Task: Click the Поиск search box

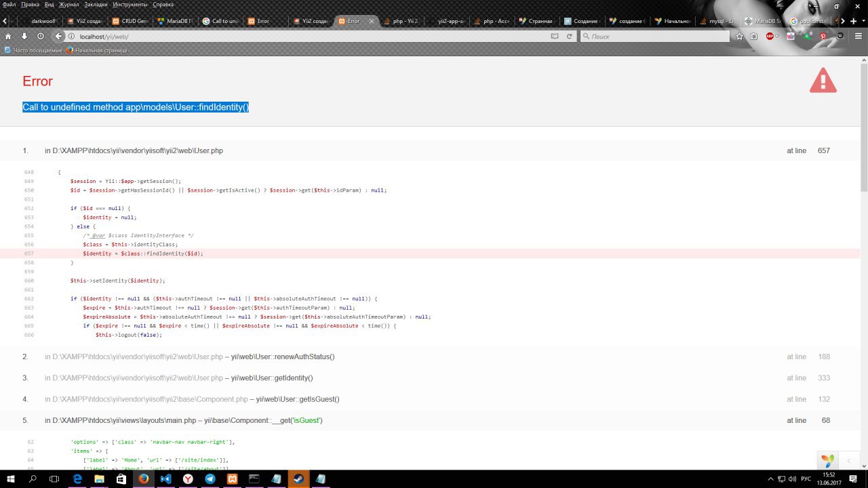Action: coord(654,36)
